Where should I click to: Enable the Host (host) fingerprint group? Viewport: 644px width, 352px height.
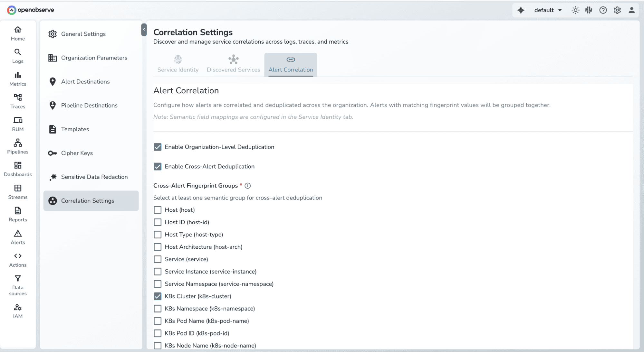pyautogui.click(x=158, y=209)
